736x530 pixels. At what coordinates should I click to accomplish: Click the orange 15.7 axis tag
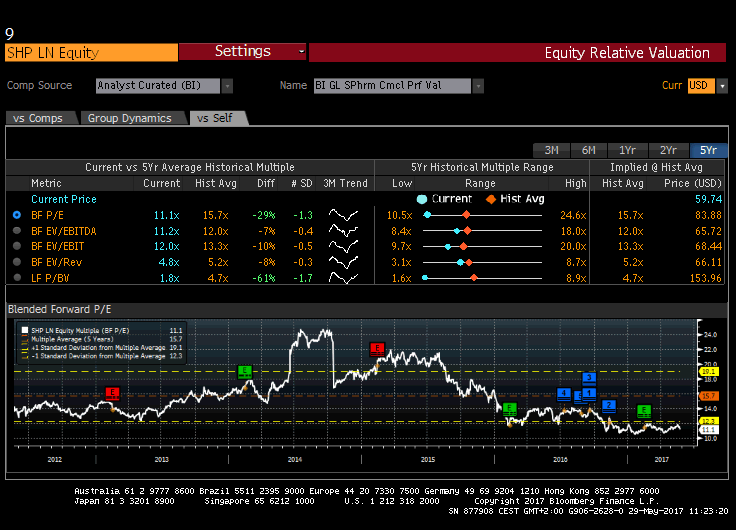click(x=708, y=396)
